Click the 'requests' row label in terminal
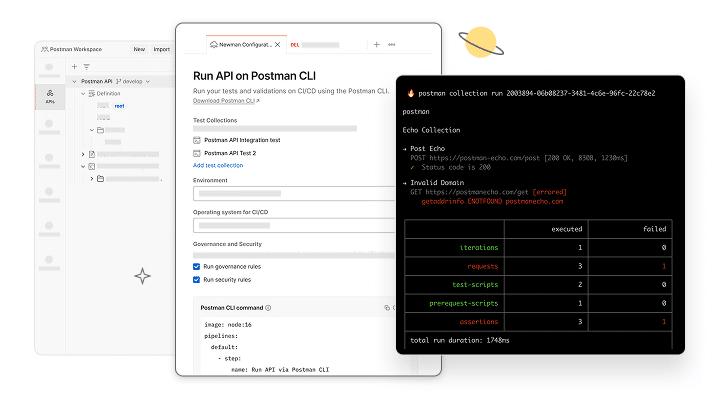Image resolution: width=720 pixels, height=401 pixels. pos(482,266)
